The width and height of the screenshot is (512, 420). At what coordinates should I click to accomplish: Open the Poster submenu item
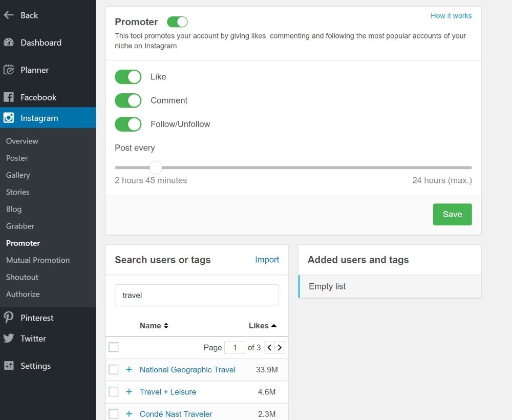(x=17, y=158)
